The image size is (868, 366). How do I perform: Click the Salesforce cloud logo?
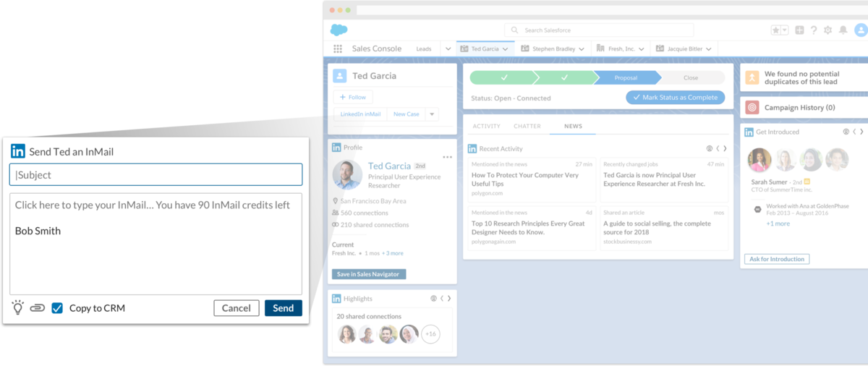[x=339, y=30]
